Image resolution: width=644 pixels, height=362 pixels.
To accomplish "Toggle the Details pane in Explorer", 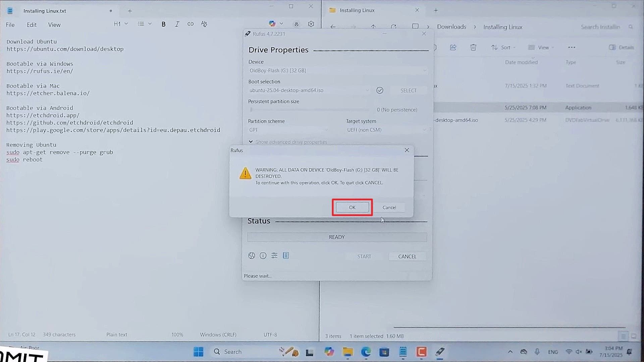I will coord(621,48).
